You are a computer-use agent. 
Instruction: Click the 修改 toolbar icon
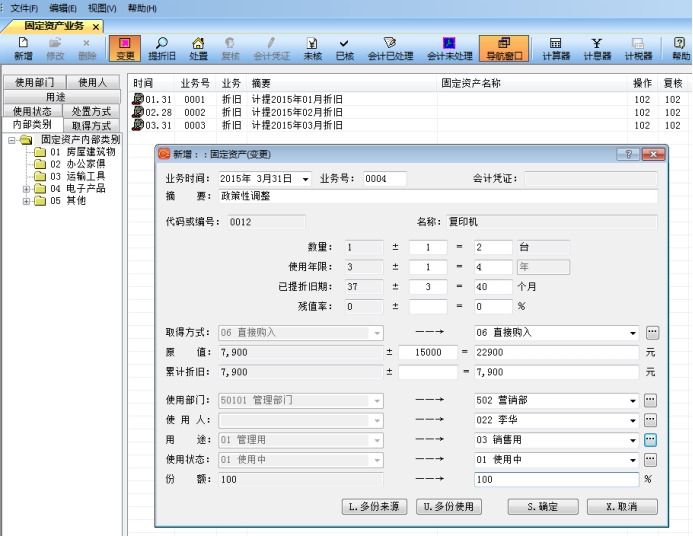(55, 49)
